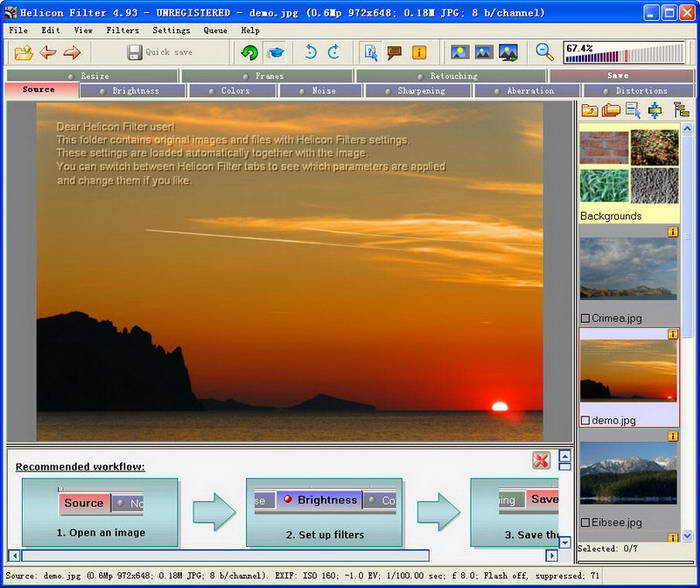
Task: Click the '1. Open an image' workflow step
Action: point(100,513)
